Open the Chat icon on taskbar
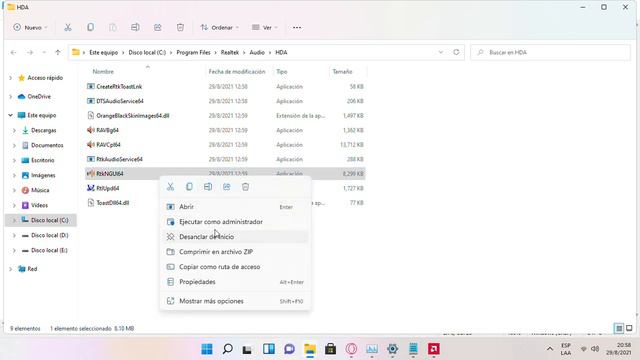 [x=289, y=349]
